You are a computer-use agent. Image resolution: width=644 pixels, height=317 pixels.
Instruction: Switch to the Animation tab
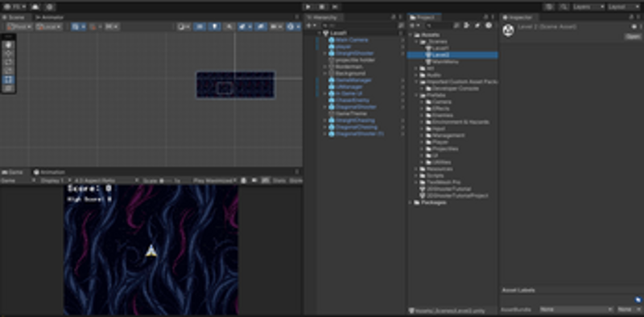point(49,172)
